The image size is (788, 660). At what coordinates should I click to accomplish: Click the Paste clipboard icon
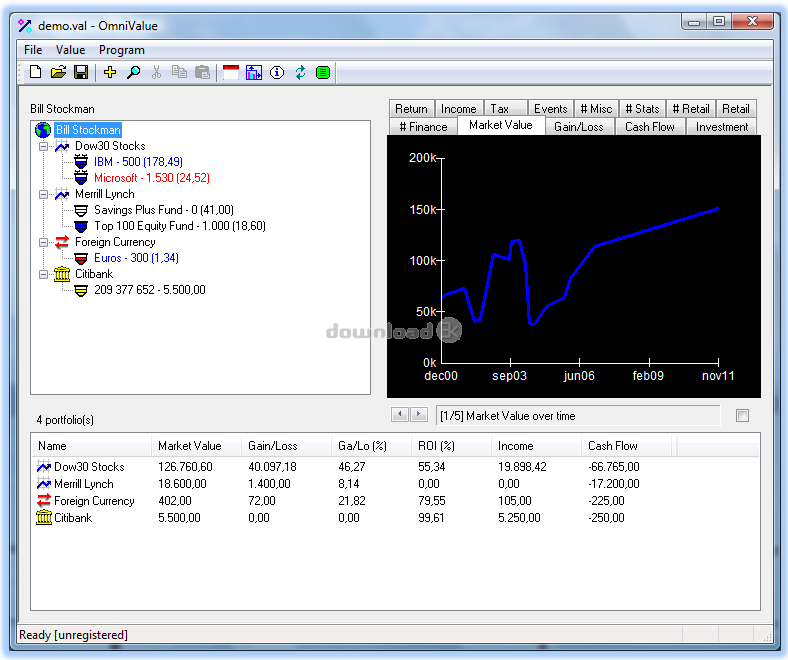(202, 72)
